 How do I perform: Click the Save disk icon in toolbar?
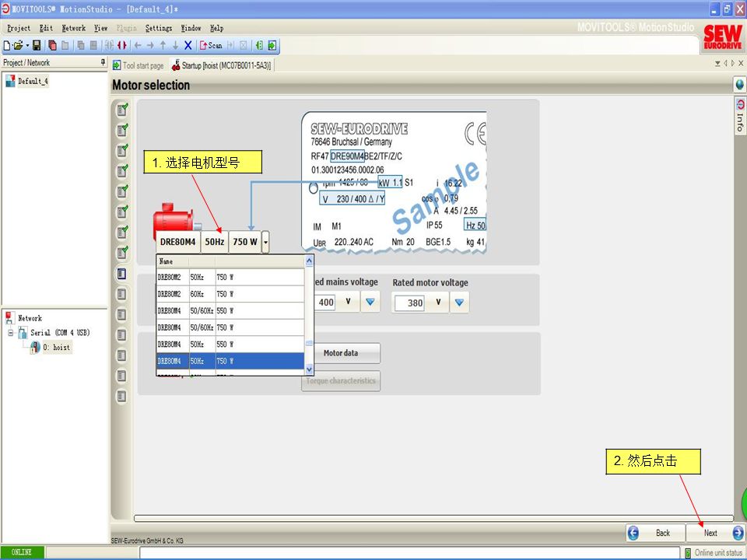(37, 46)
